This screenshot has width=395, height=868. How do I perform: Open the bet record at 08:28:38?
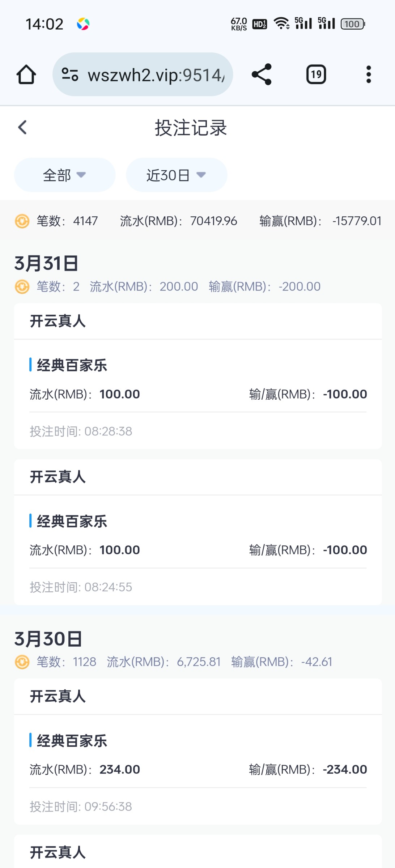pyautogui.click(x=198, y=394)
